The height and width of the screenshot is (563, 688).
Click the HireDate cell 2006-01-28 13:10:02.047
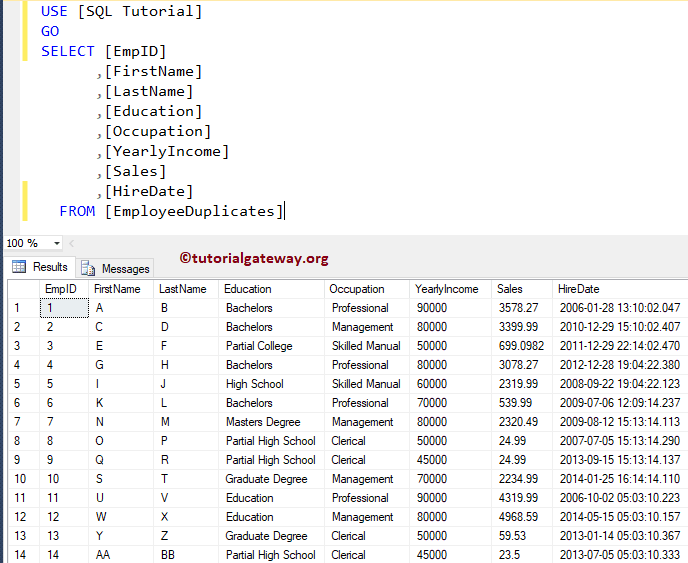click(x=620, y=308)
